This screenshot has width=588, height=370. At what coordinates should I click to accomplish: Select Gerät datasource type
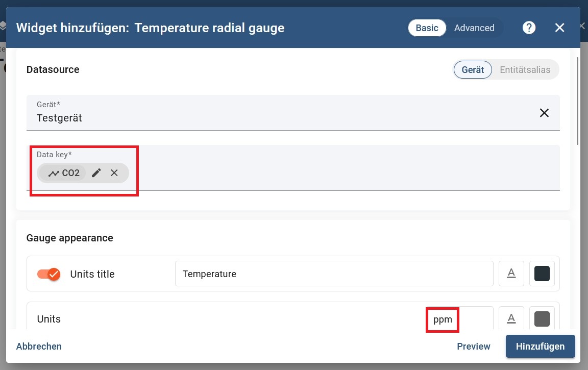[473, 70]
